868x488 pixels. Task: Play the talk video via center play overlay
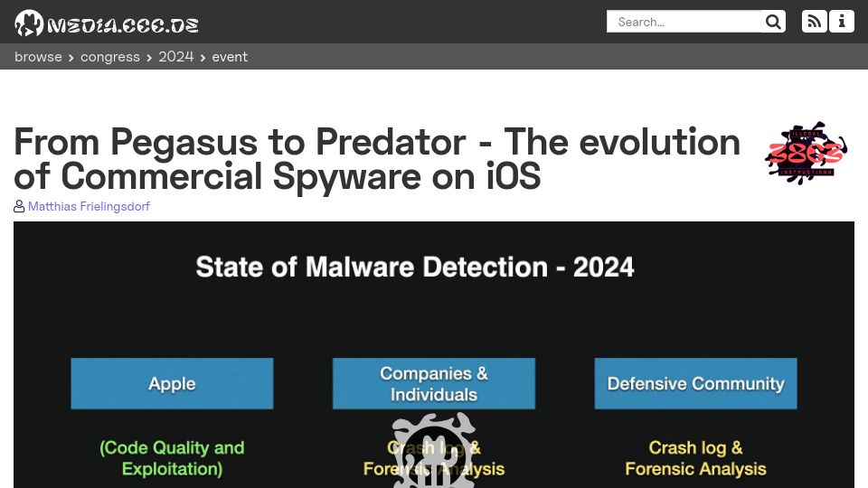[433, 449]
